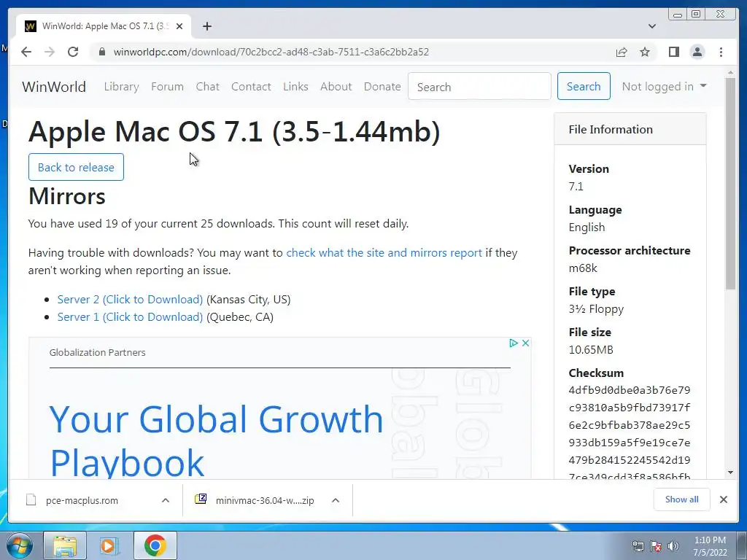Open a new tab with the plus button
This screenshot has width=747, height=560.
(x=206, y=26)
